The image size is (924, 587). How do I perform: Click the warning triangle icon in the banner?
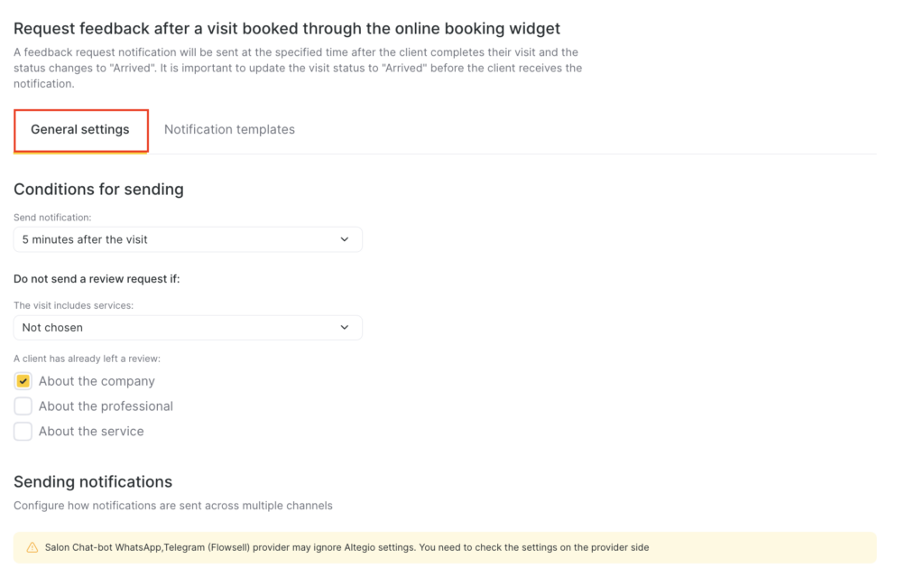[32, 547]
